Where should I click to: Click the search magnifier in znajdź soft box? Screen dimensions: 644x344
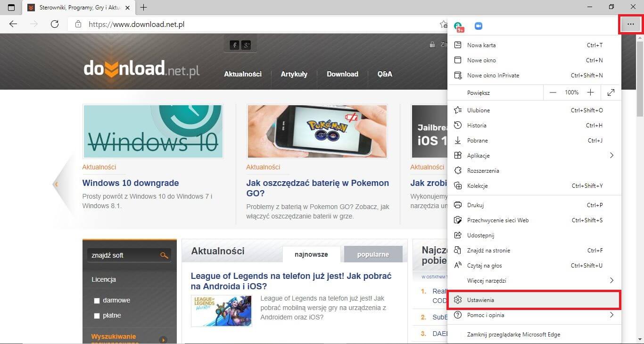click(x=164, y=255)
